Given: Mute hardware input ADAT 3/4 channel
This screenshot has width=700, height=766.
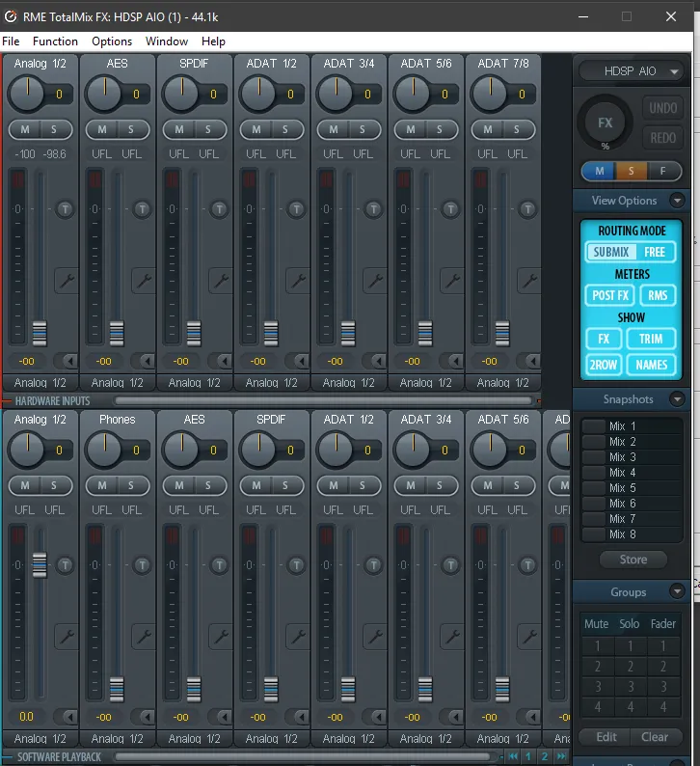Looking at the screenshot, I should [x=334, y=129].
